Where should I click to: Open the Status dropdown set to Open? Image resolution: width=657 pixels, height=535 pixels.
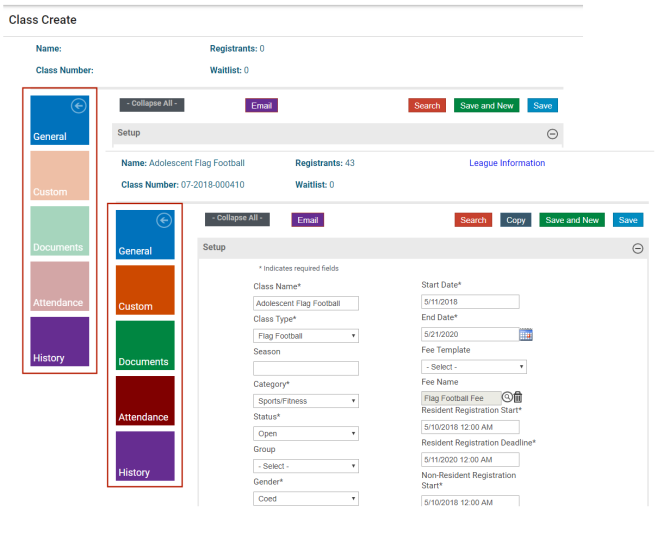click(305, 434)
